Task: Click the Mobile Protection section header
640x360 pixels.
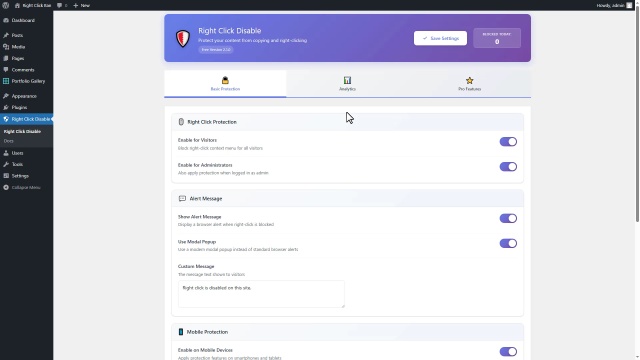Action: (x=347, y=332)
